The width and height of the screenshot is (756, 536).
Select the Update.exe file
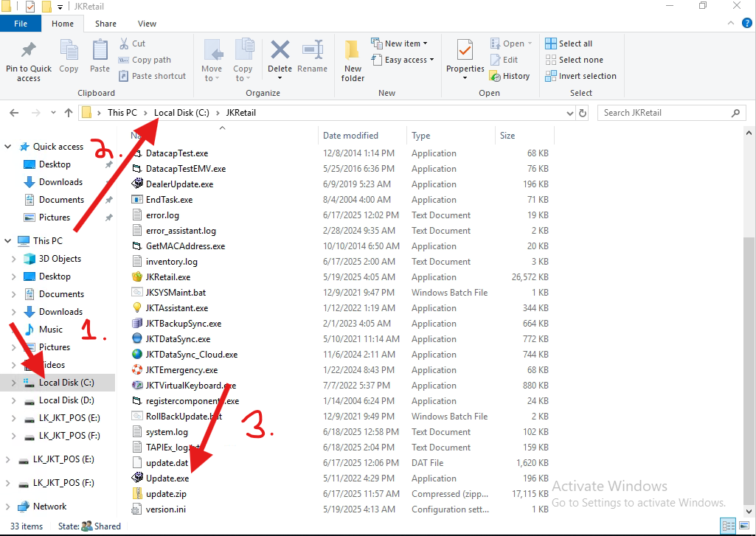click(167, 478)
